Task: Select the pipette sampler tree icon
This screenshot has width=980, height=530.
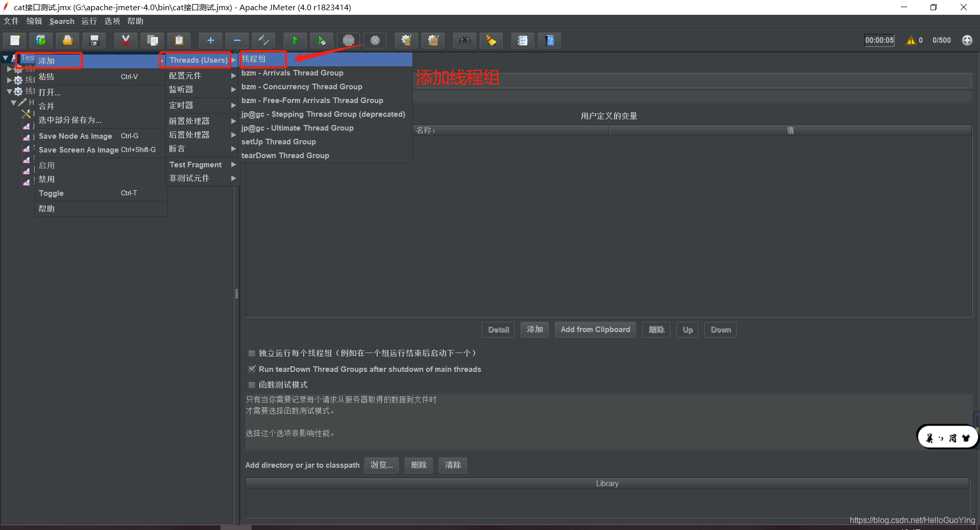Action: 22,103
